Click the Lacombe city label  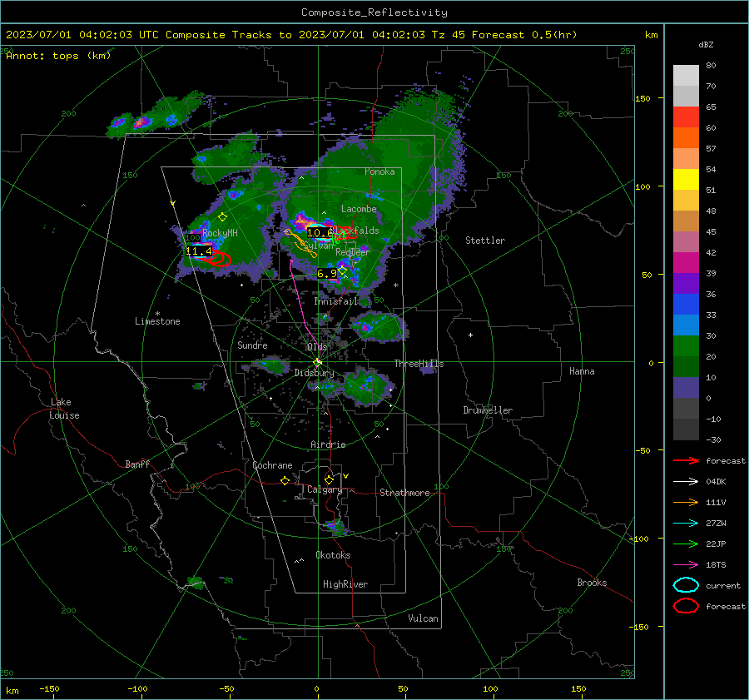click(x=359, y=209)
